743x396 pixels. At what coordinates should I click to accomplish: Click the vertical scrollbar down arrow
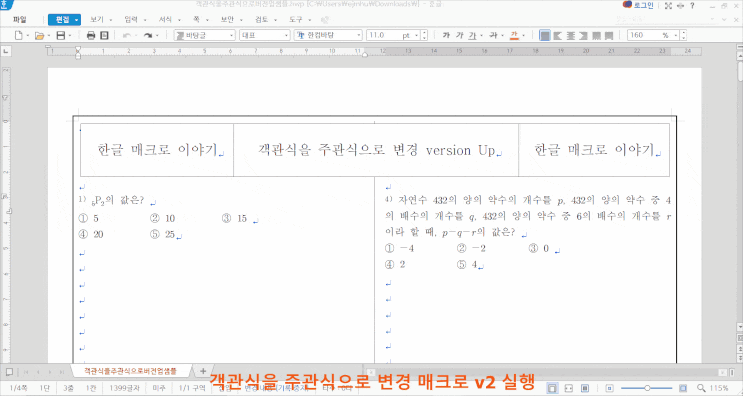740,327
